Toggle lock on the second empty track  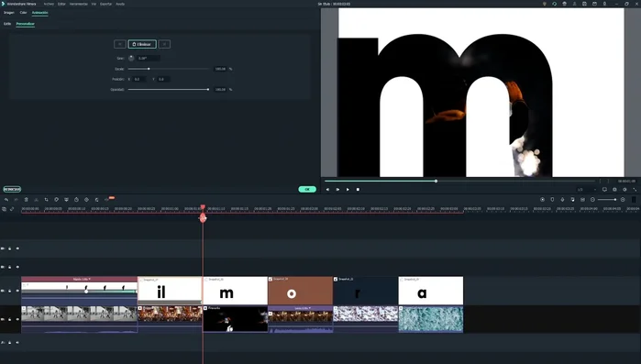(10, 267)
